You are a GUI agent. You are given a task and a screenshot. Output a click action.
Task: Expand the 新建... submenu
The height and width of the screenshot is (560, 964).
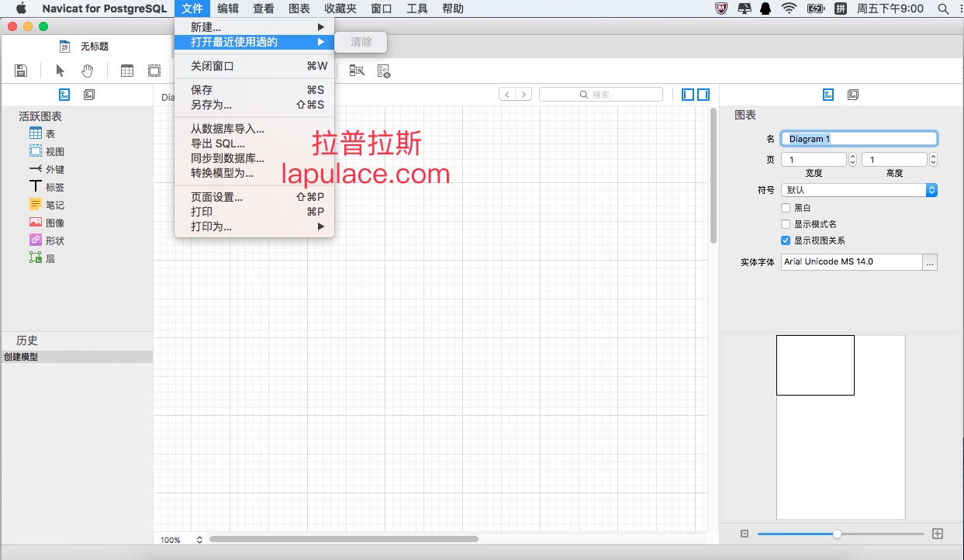[x=254, y=27]
